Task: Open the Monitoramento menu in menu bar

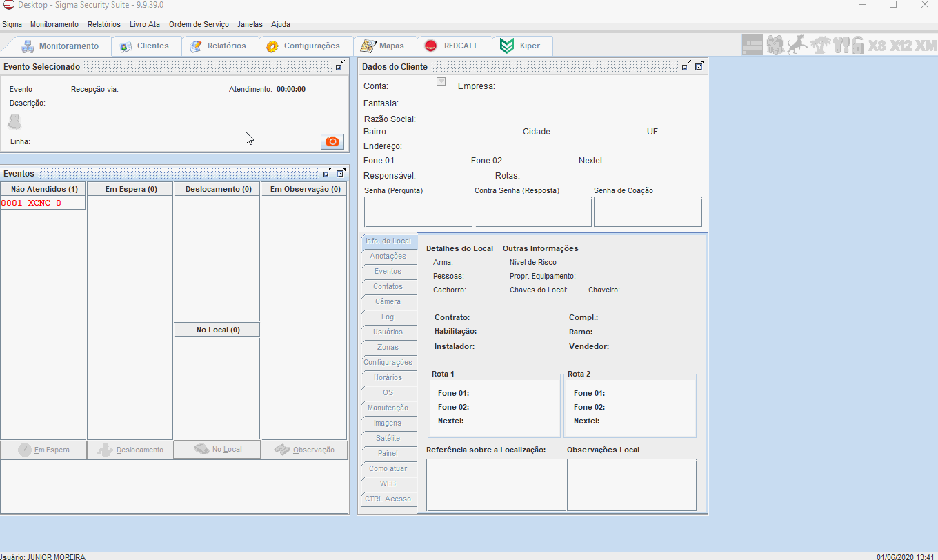Action: (54, 24)
